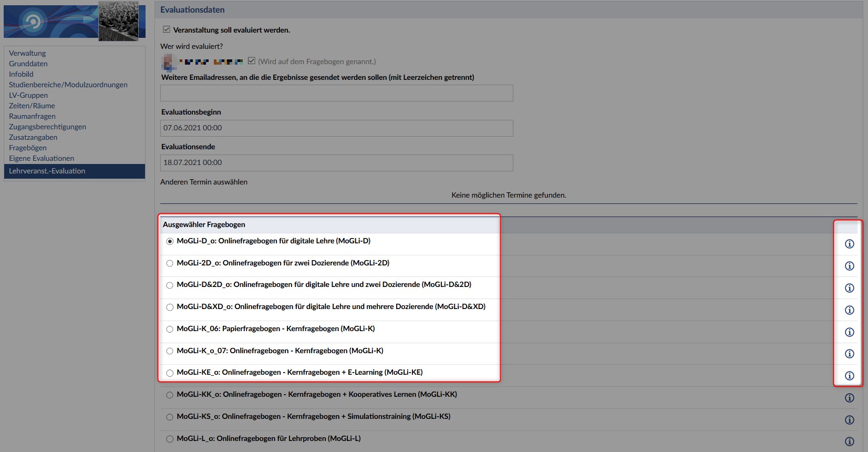Open Fragebögen in sidebar menu
This screenshot has height=452, width=868.
(28, 148)
